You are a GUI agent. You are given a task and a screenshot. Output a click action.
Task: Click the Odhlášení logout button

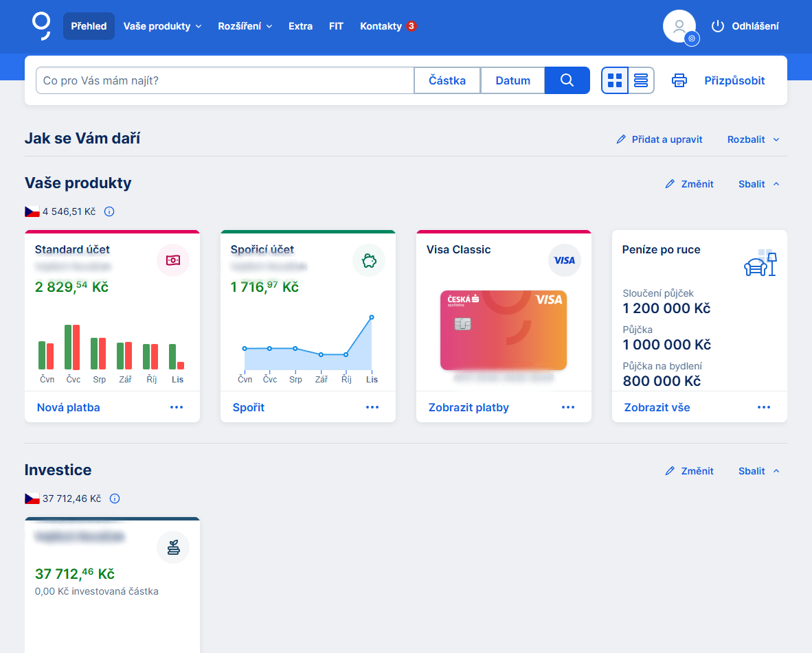pos(745,26)
